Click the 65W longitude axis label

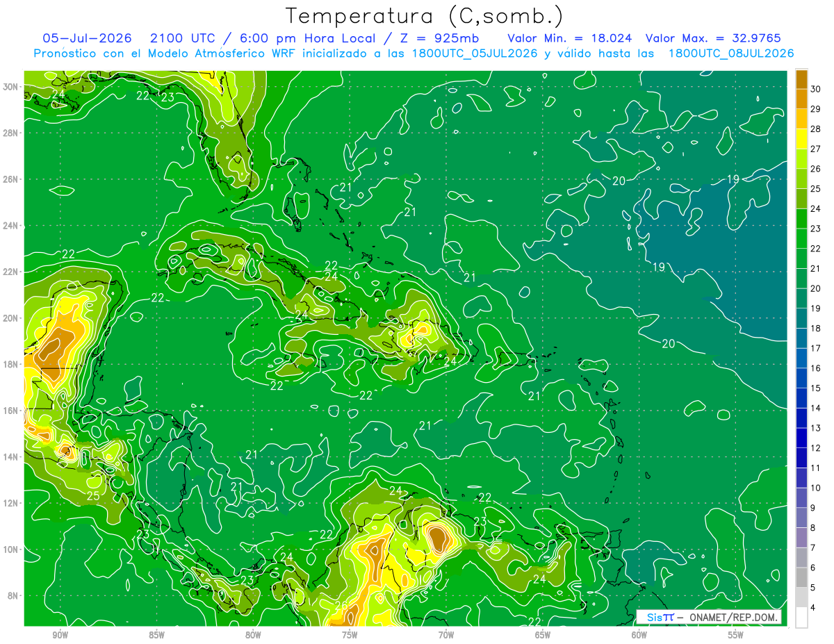pos(543,634)
